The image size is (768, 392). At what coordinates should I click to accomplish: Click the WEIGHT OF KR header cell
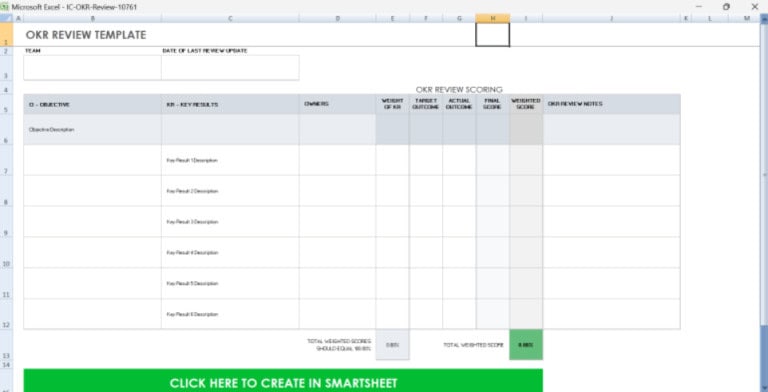392,104
